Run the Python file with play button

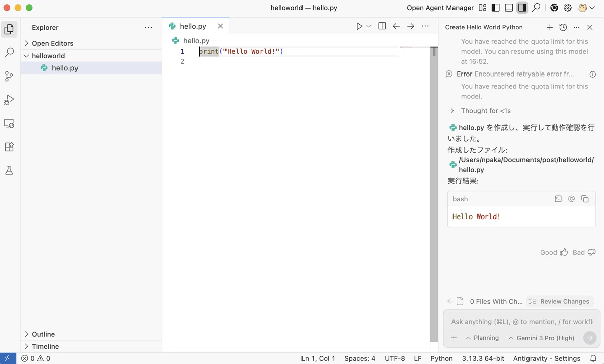(x=359, y=26)
